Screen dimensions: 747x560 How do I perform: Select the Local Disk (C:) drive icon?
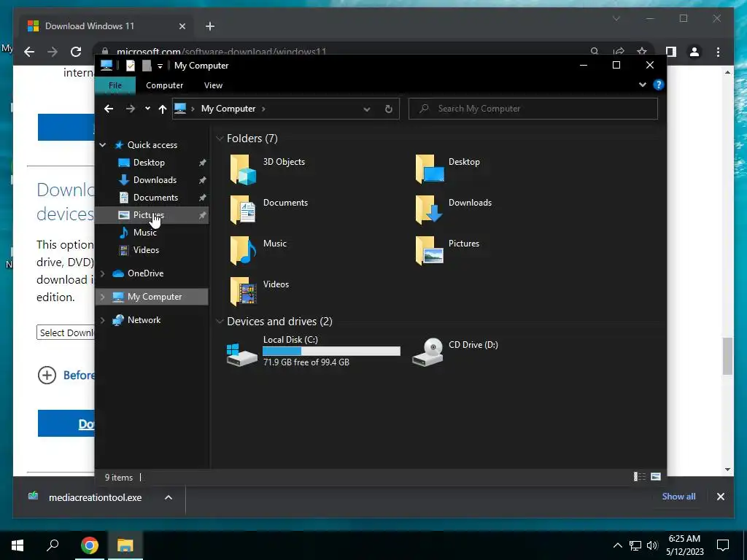tap(242, 354)
